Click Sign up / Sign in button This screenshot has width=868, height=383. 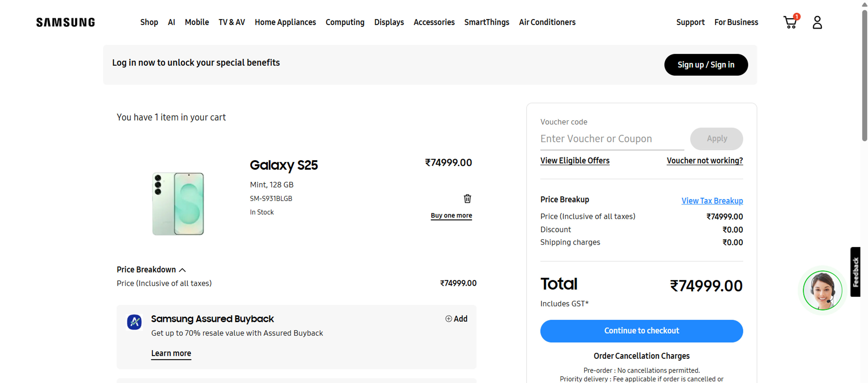click(705, 65)
